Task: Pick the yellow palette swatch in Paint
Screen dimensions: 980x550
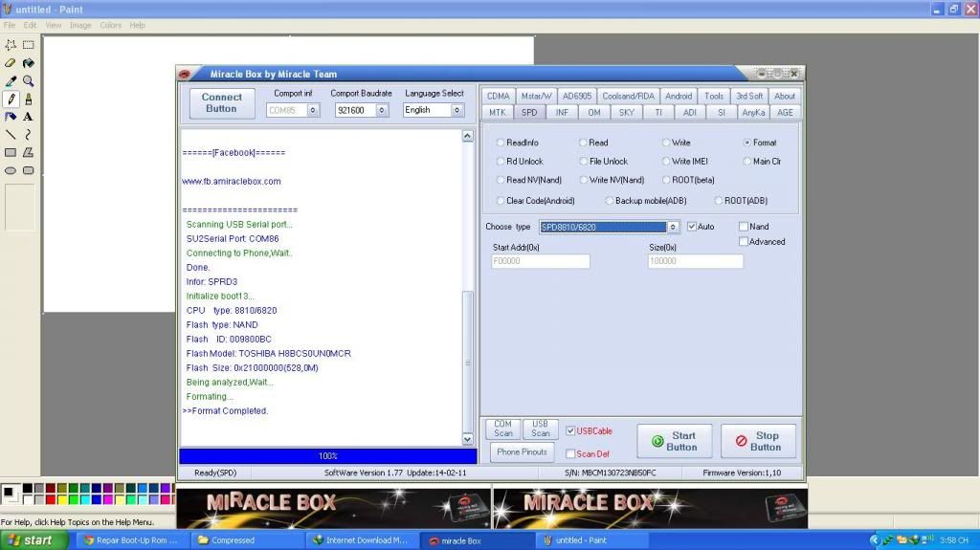Action: [x=62, y=499]
